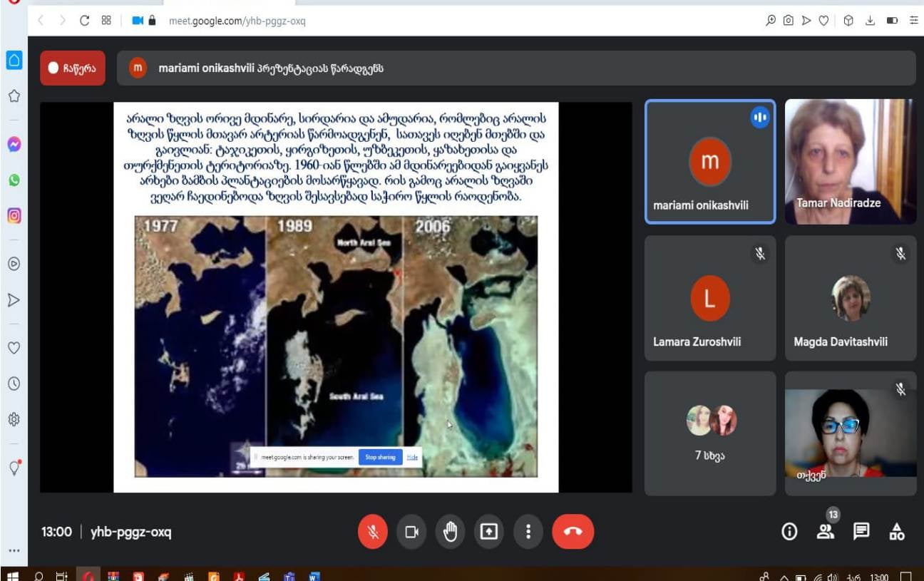Open the Activities panel icon
The width and height of the screenshot is (924, 581).
(x=897, y=532)
